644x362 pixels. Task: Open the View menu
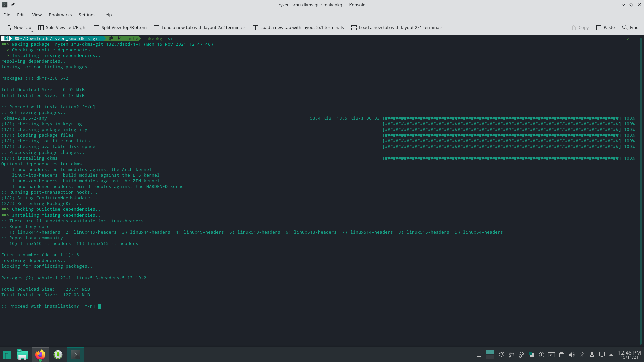[37, 15]
